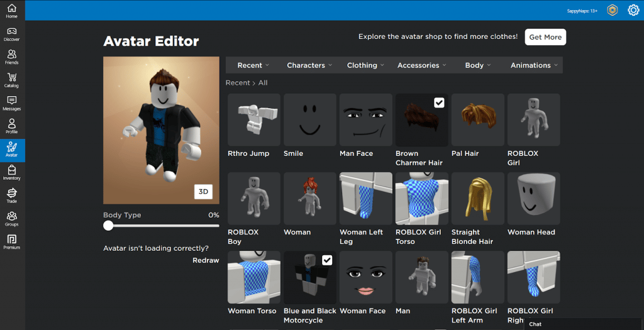Viewport: 644px width, 330px height.
Task: Open the Premium sidebar icon
Action: pyautogui.click(x=11, y=242)
